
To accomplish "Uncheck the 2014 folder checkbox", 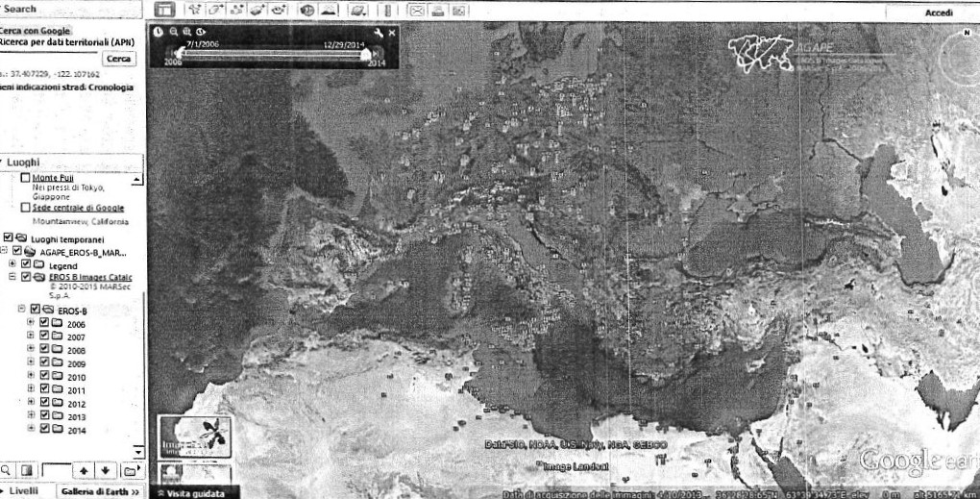I will [44, 429].
